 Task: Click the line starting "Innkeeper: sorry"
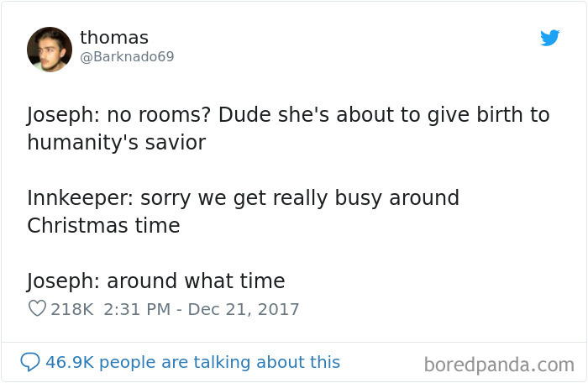pos(243,198)
